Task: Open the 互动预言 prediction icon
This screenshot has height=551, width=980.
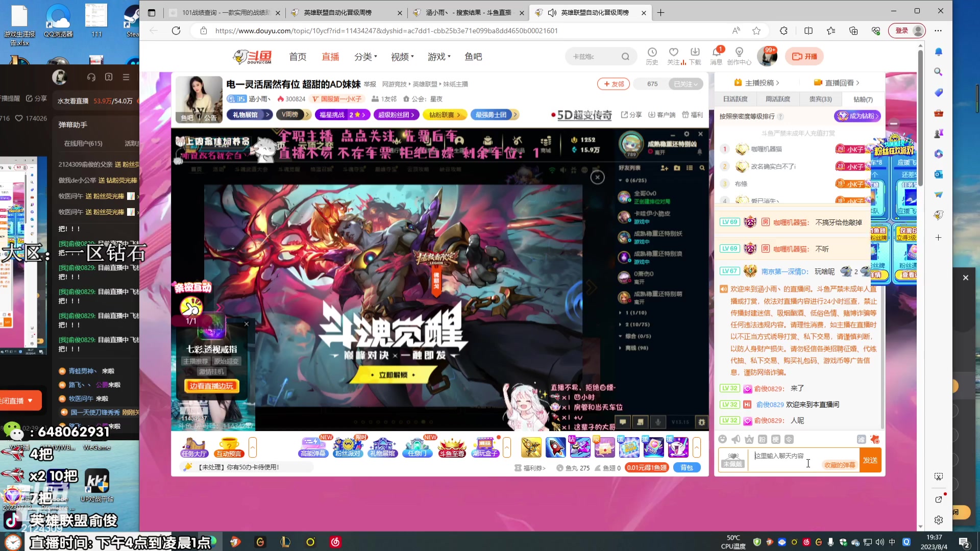Action: pos(228,447)
